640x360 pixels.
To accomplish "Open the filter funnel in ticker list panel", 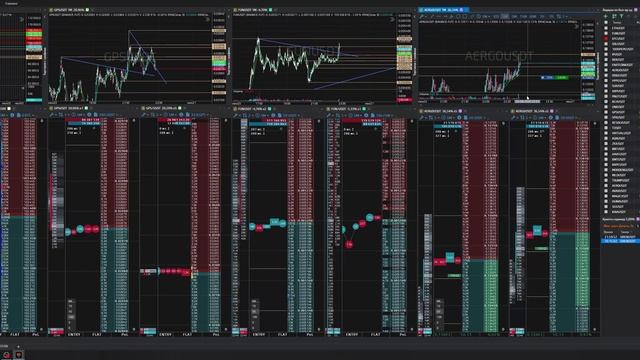I will pyautogui.click(x=622, y=16).
